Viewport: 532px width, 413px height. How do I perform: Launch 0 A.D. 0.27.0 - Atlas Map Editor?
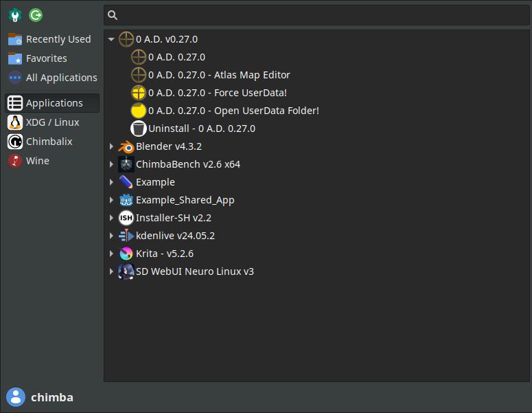[x=219, y=75]
